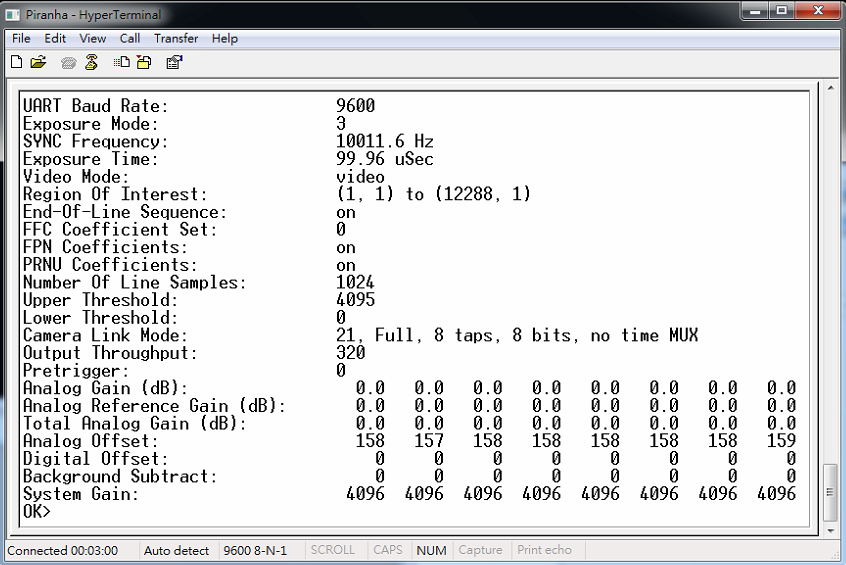Click the 'Auto detect' status entry
This screenshot has height=565, width=846.
tap(176, 550)
